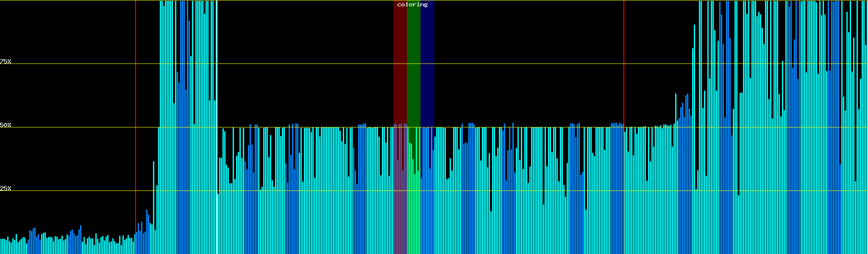Select the dark green coloring band
868x254 pixels.
pyautogui.click(x=413, y=63)
